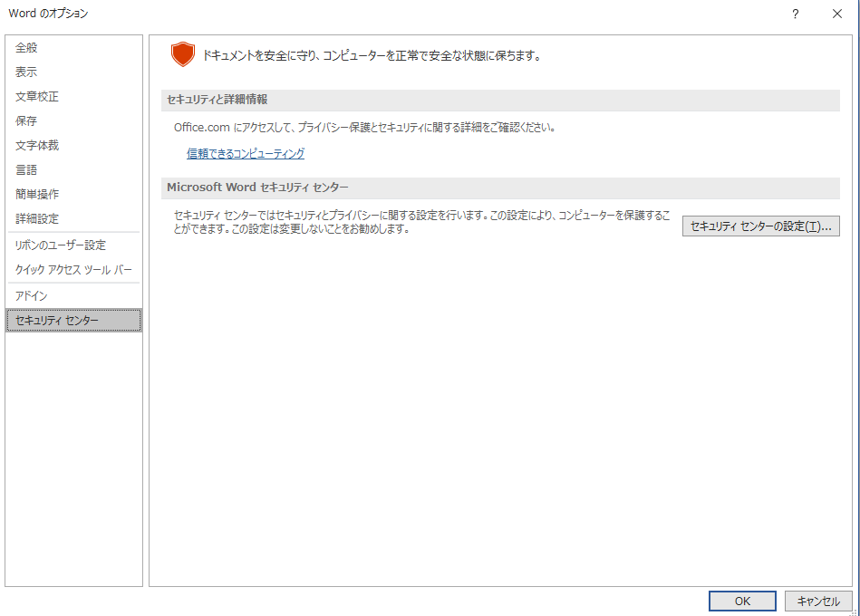The height and width of the screenshot is (616, 860).
Task: Select リボンのユーザー設定 category
Action: [x=73, y=245]
